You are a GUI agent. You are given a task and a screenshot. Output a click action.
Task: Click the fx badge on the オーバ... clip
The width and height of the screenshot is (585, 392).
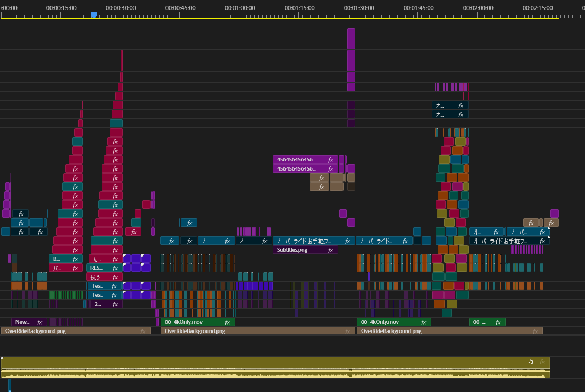542,232
